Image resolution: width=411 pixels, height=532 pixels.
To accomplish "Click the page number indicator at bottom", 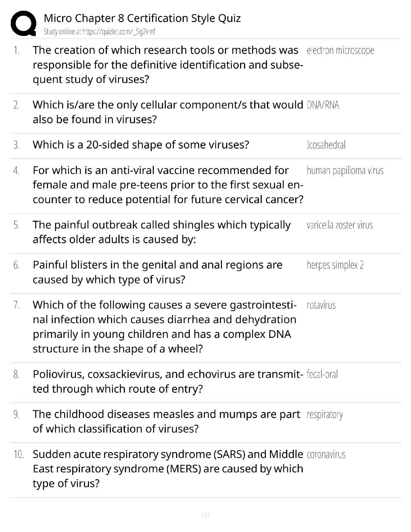I will coord(205,515).
